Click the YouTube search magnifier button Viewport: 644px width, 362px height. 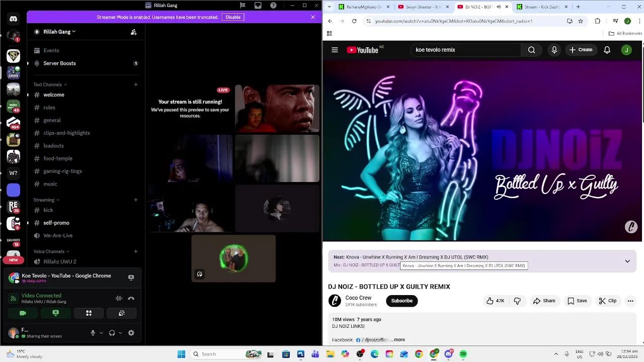tap(531, 50)
